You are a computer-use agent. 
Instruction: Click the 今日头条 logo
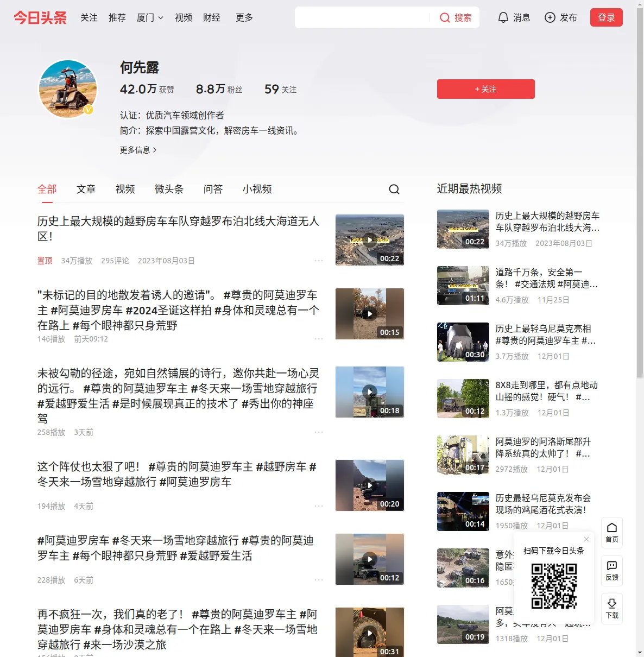click(x=40, y=18)
